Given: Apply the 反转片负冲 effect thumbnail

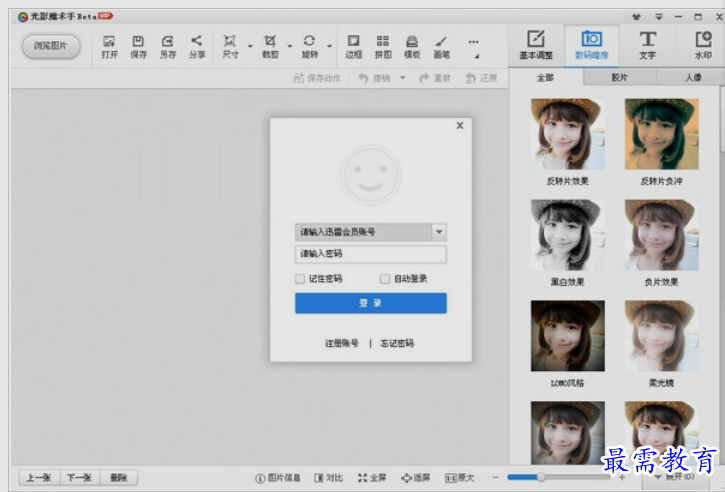Looking at the screenshot, I should coord(661,134).
